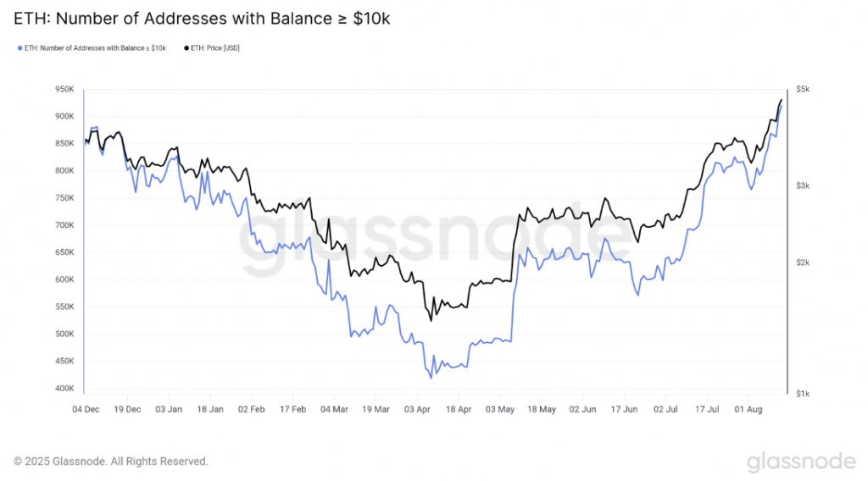
Task: Click the '17 Jul' x-axis date label
Action: [x=708, y=408]
